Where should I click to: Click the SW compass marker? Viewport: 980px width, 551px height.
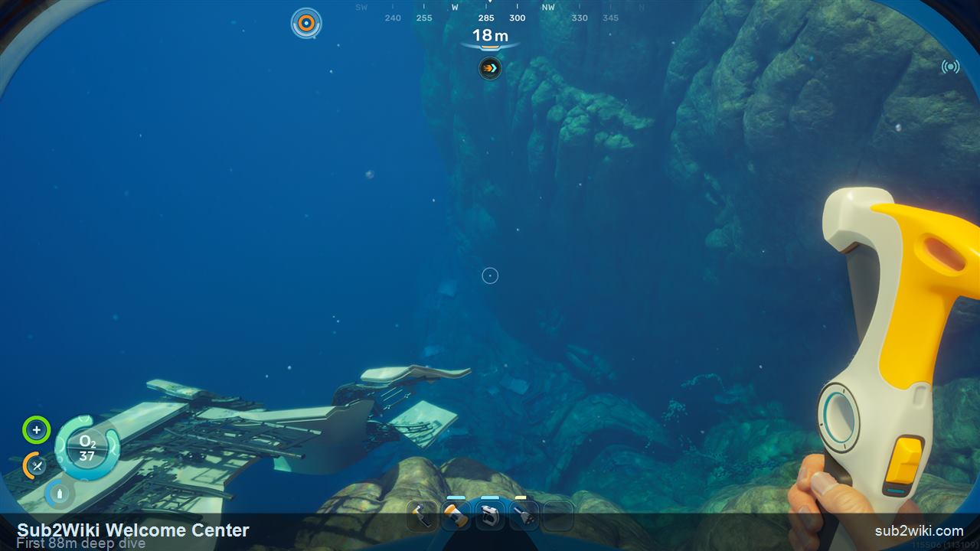(x=361, y=8)
